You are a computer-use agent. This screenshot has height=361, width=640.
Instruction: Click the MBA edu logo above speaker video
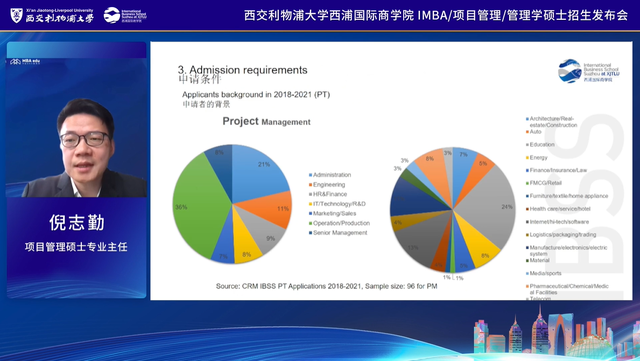point(25,62)
